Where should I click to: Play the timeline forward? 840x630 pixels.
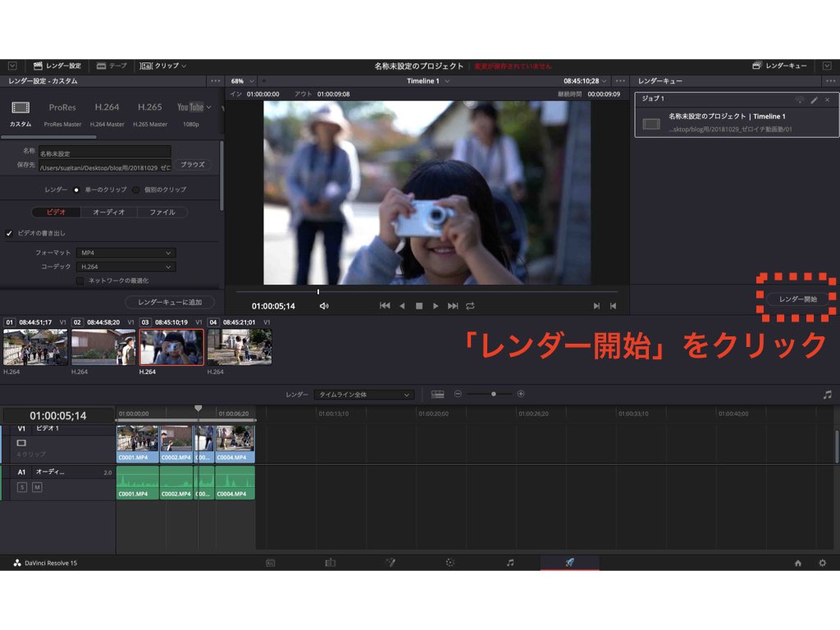click(436, 306)
